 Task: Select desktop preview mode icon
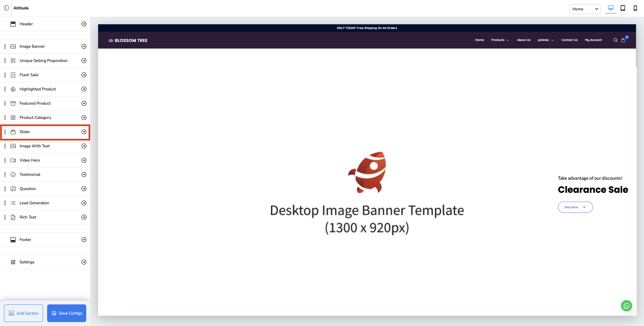tap(610, 8)
